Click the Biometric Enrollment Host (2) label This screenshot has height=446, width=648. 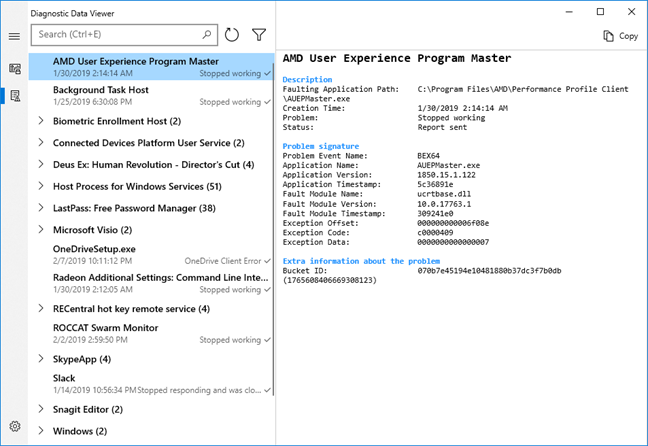coord(117,121)
